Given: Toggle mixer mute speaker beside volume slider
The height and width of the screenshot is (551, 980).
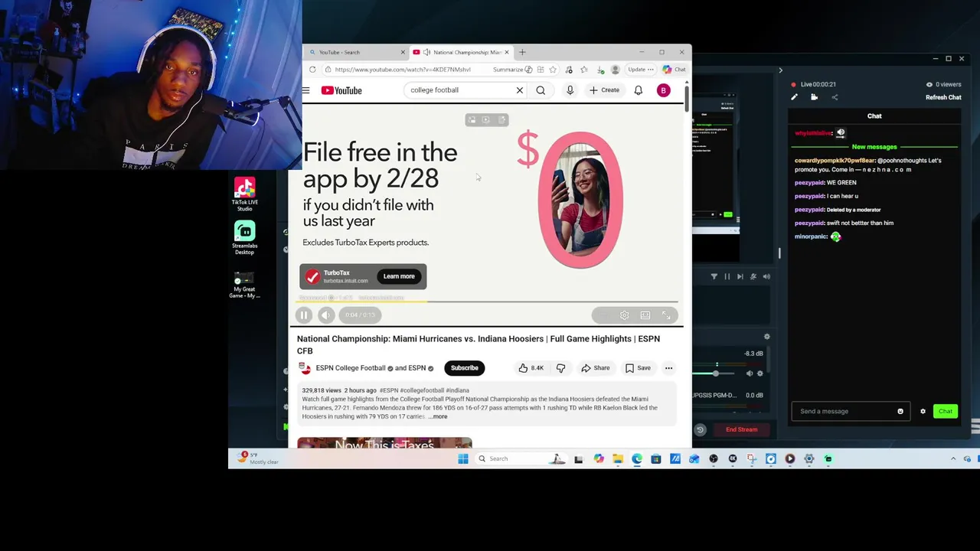Looking at the screenshot, I should (750, 373).
